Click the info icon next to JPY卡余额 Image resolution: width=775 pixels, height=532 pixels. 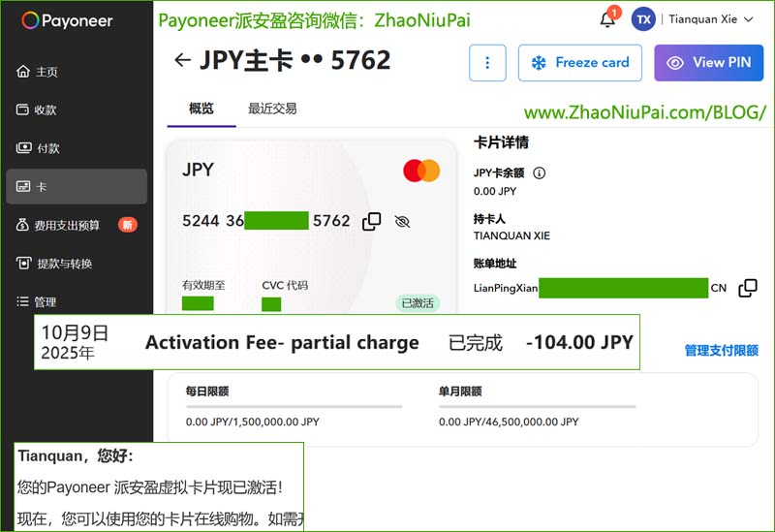(x=540, y=173)
